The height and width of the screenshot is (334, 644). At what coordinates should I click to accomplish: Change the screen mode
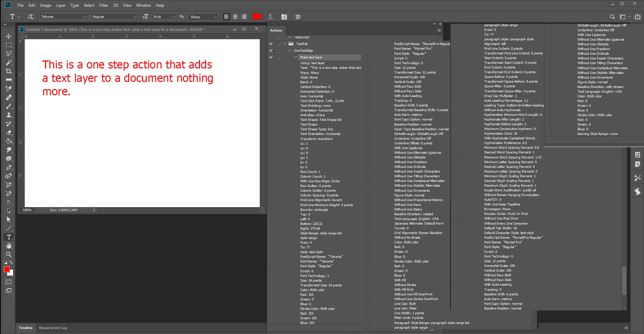[x=9, y=291]
